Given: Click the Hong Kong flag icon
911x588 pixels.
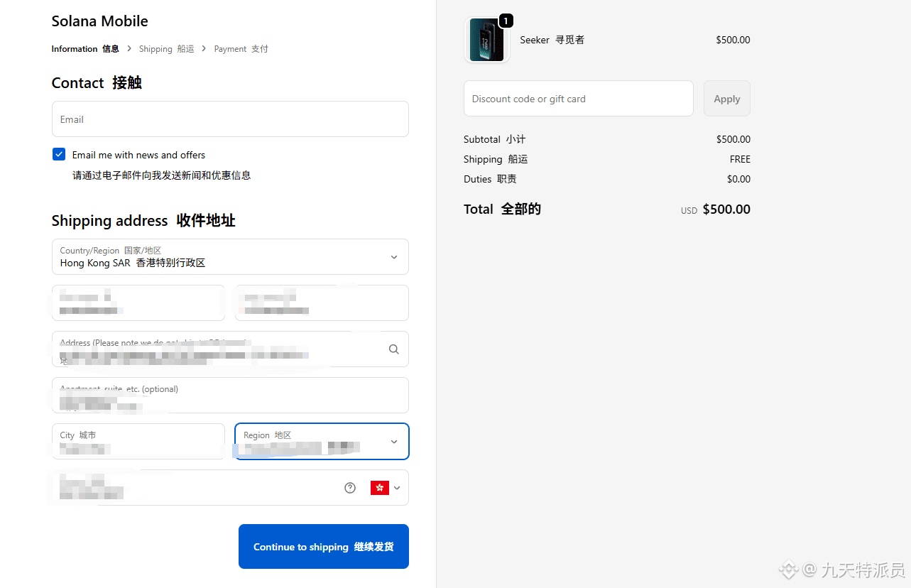Looking at the screenshot, I should [x=380, y=488].
